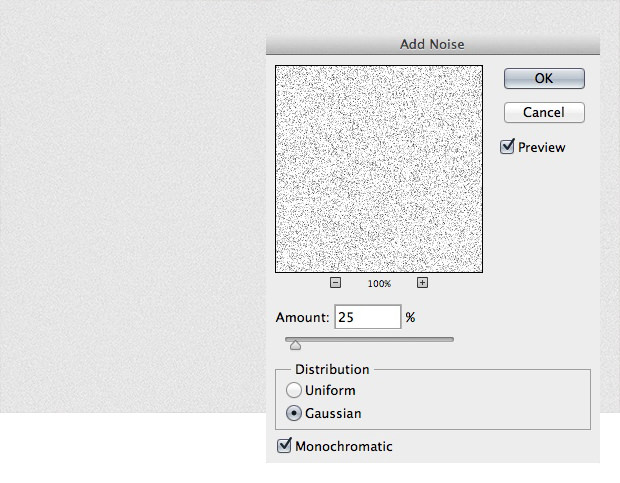Click the Add Noise dialog title bar
The width and height of the screenshot is (620, 483).
coord(433,44)
